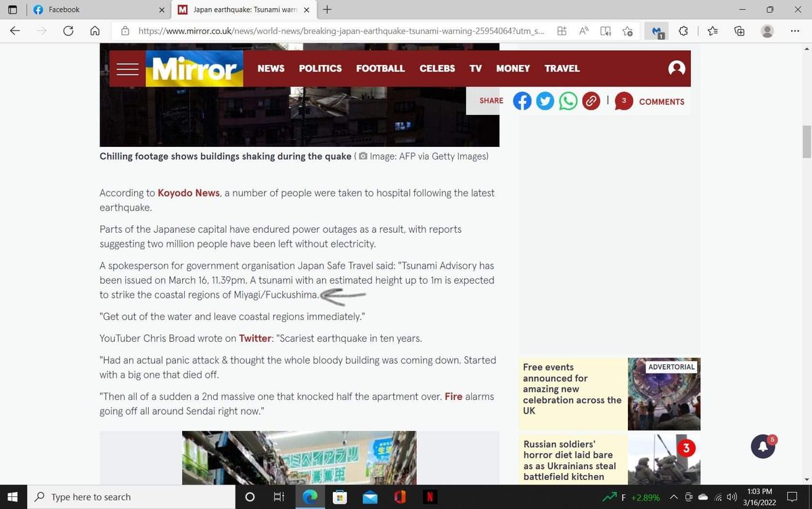Open Office app from taskbar
This screenshot has height=509, width=812.
[399, 497]
